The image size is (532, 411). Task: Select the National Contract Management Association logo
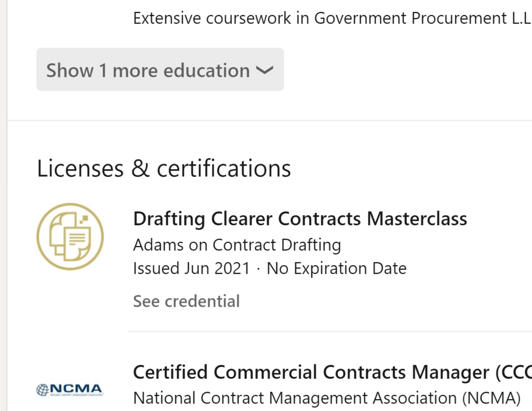tap(69, 389)
